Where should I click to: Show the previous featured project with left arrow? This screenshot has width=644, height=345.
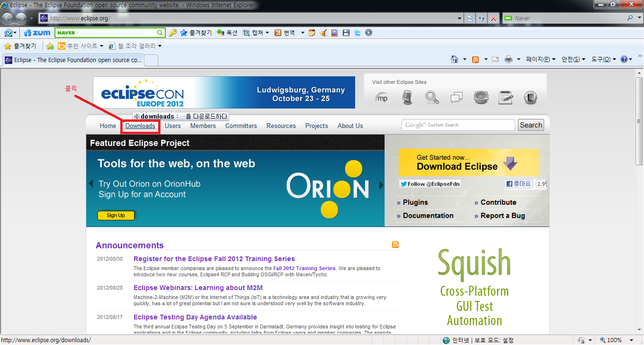pos(90,183)
